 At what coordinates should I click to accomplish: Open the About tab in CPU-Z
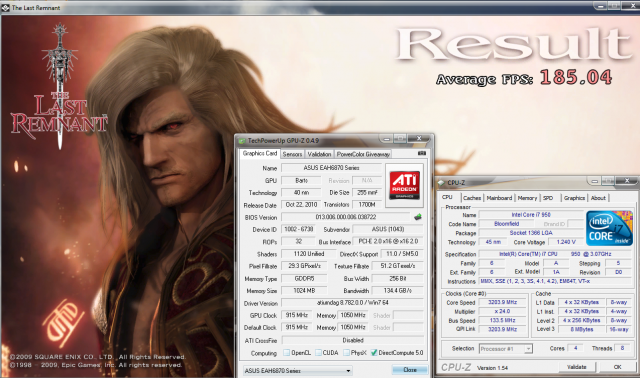point(598,198)
